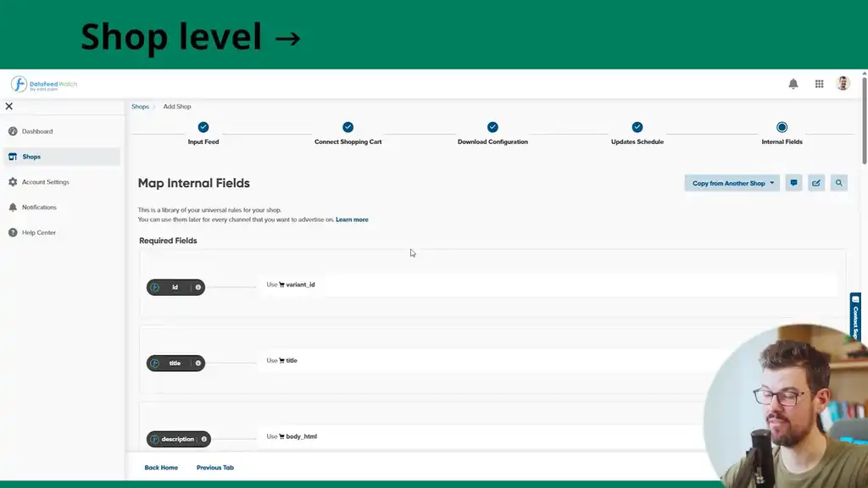The height and width of the screenshot is (488, 868).
Task: Click the Account Settings gear icon in sidebar
Action: pos(12,181)
